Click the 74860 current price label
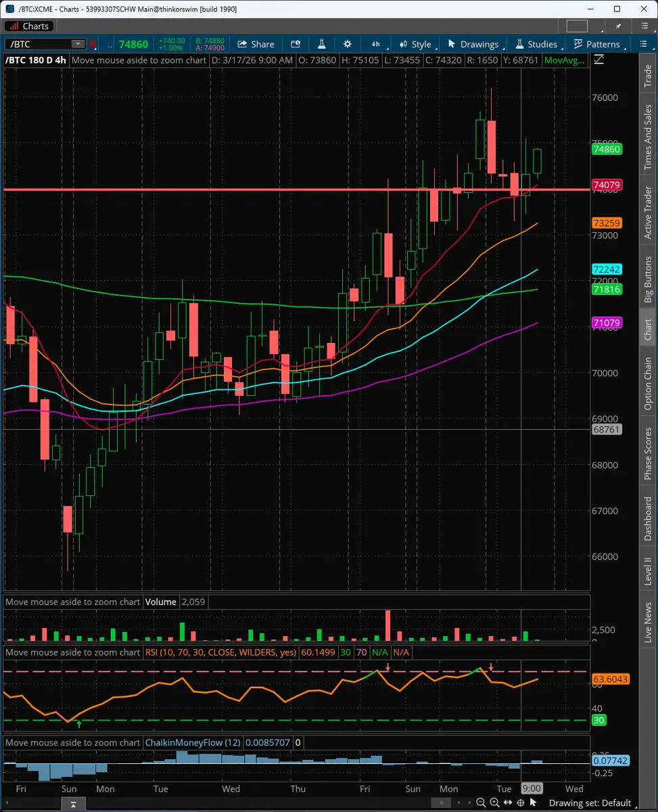658x812 pixels. [607, 149]
